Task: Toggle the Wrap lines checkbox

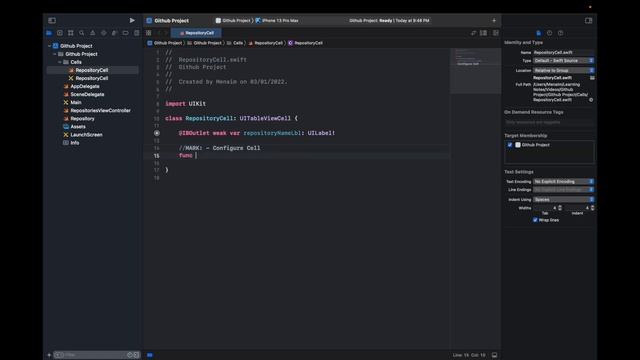Action: (x=535, y=220)
